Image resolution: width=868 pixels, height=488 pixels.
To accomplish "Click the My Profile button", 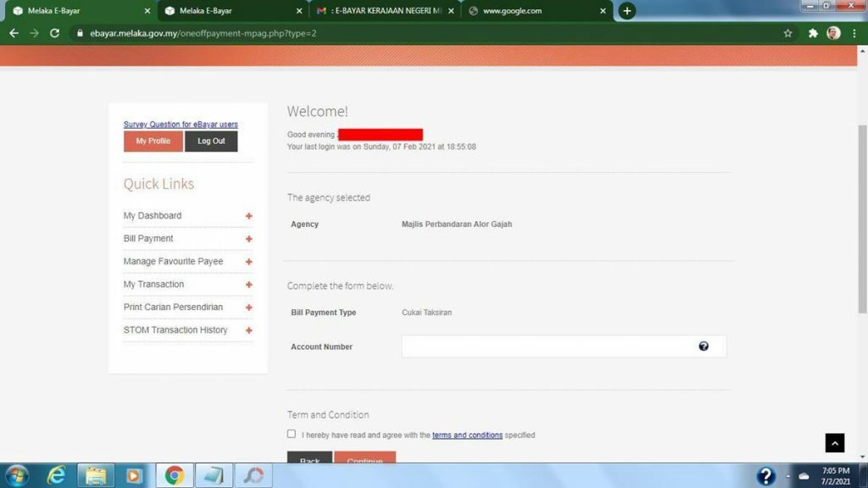I will pyautogui.click(x=153, y=141).
